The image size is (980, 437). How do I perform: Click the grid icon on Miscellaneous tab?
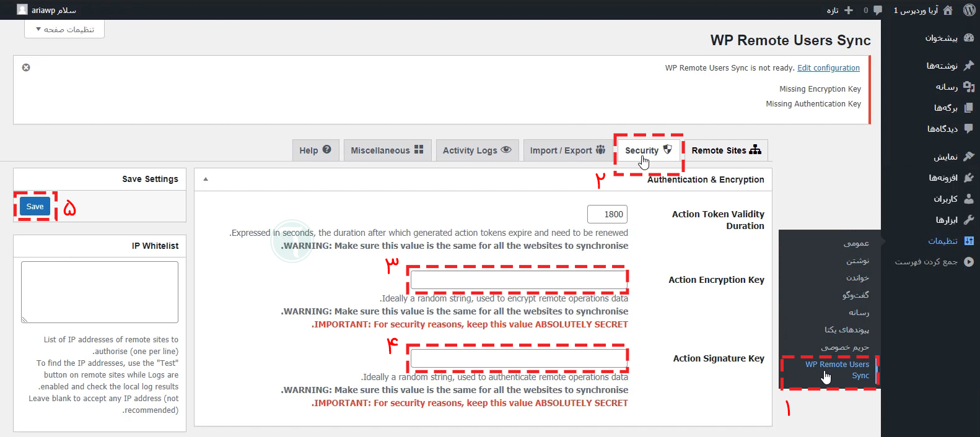419,150
